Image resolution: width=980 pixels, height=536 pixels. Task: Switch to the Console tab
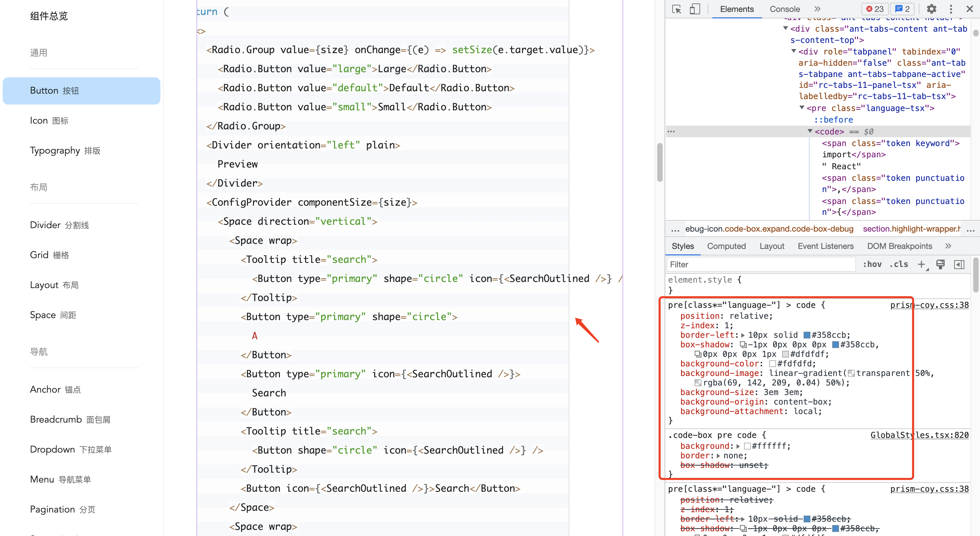(x=784, y=9)
